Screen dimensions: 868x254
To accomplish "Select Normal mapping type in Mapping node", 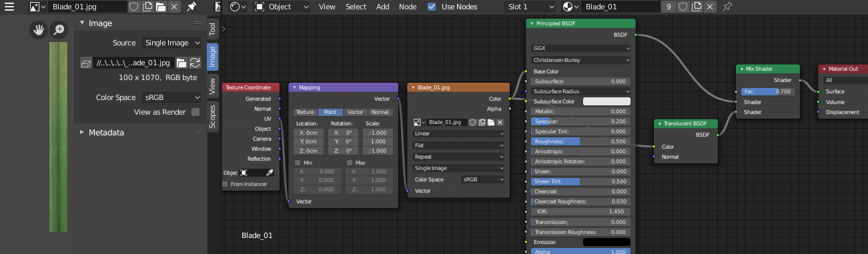I will (x=380, y=112).
